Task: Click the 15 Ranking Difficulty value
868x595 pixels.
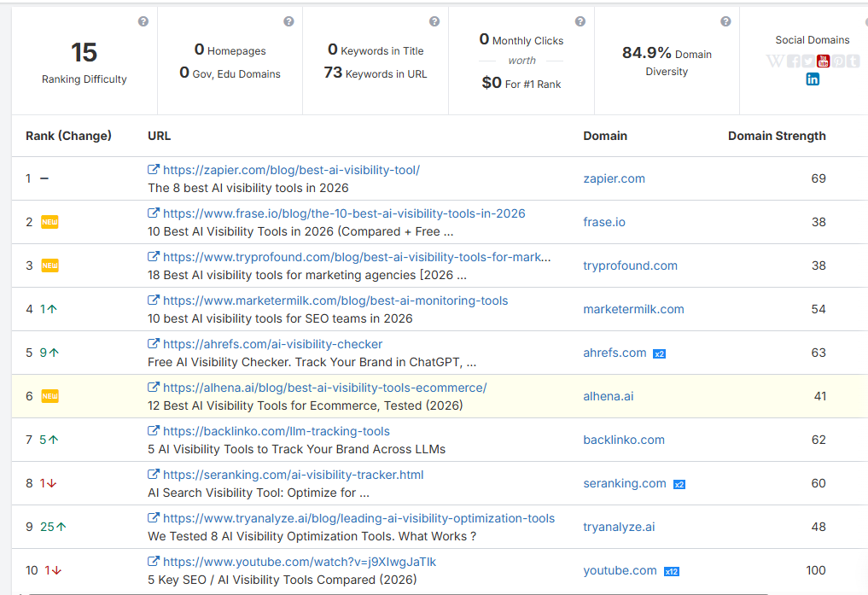Action: point(84,53)
